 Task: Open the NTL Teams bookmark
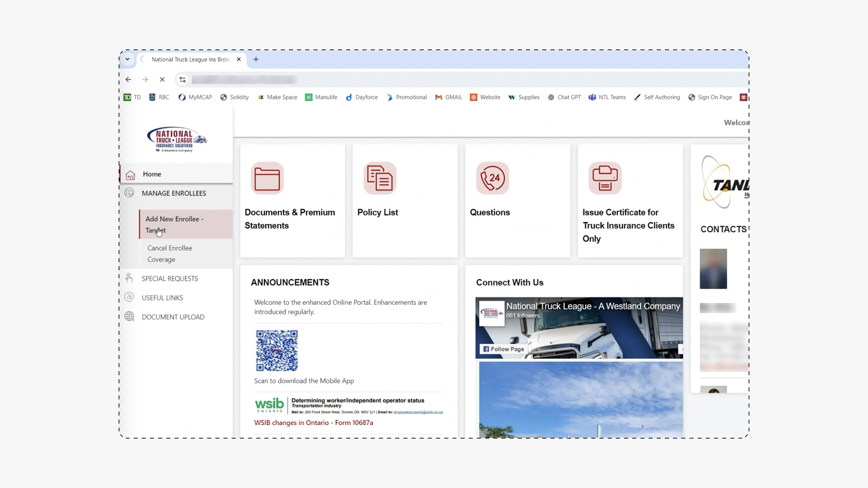coord(607,97)
